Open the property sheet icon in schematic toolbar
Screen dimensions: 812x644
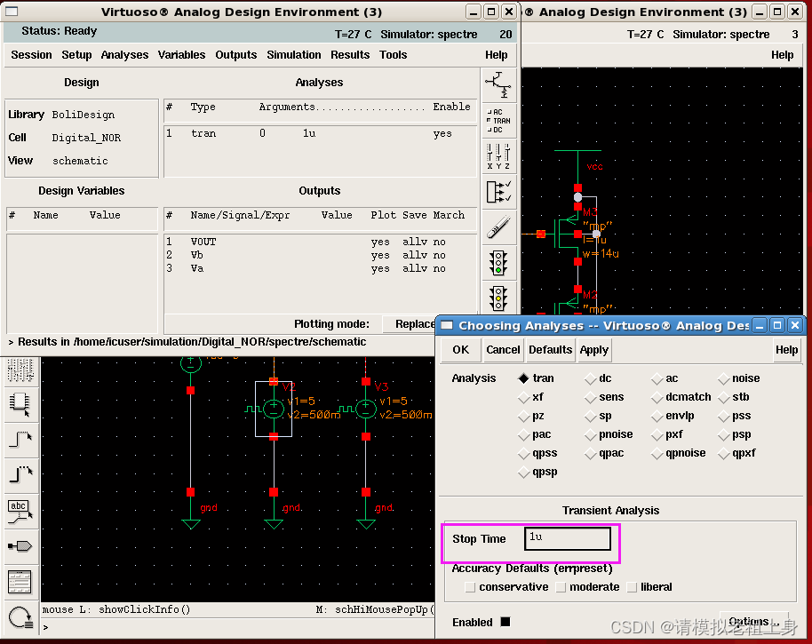point(20,582)
